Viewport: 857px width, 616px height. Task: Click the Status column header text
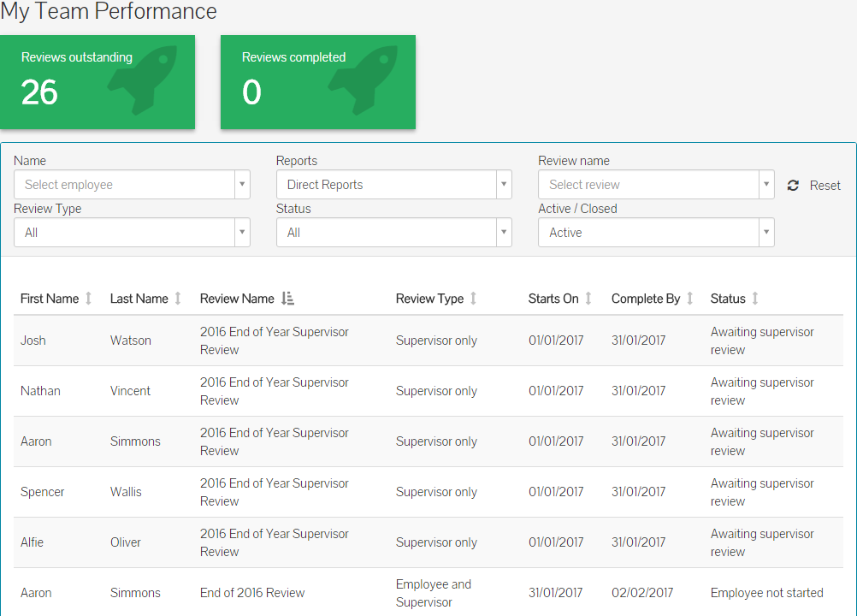728,299
